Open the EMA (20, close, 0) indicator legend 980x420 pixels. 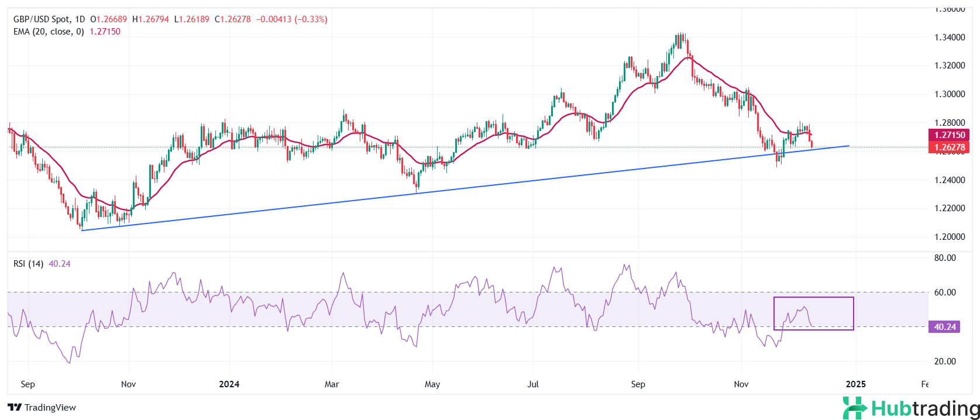point(49,32)
